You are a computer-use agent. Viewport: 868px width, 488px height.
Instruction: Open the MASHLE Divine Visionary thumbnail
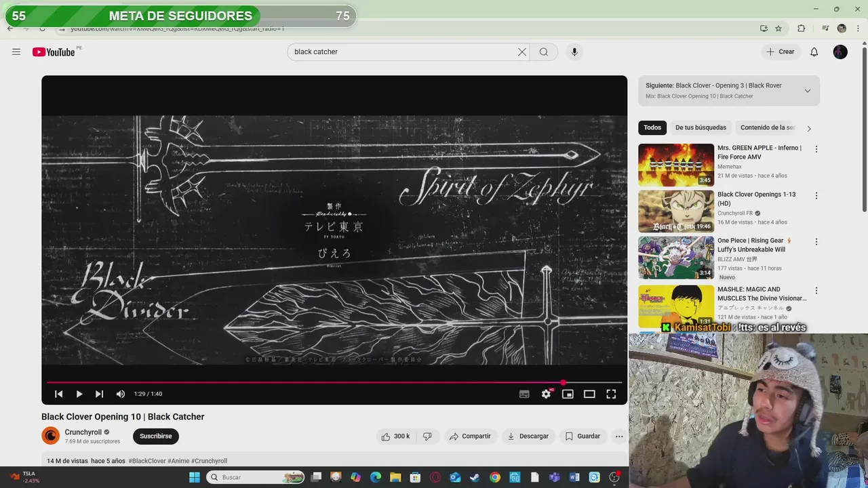point(676,306)
